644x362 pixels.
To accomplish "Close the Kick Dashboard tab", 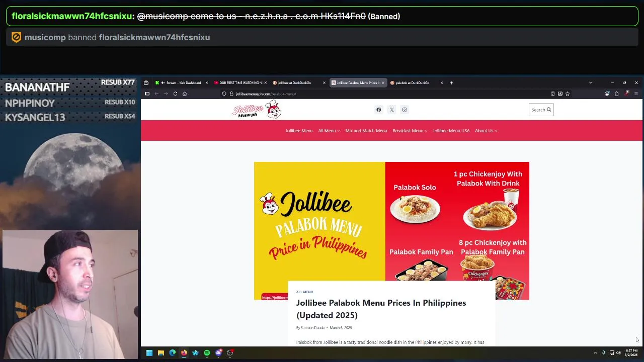I will (206, 82).
